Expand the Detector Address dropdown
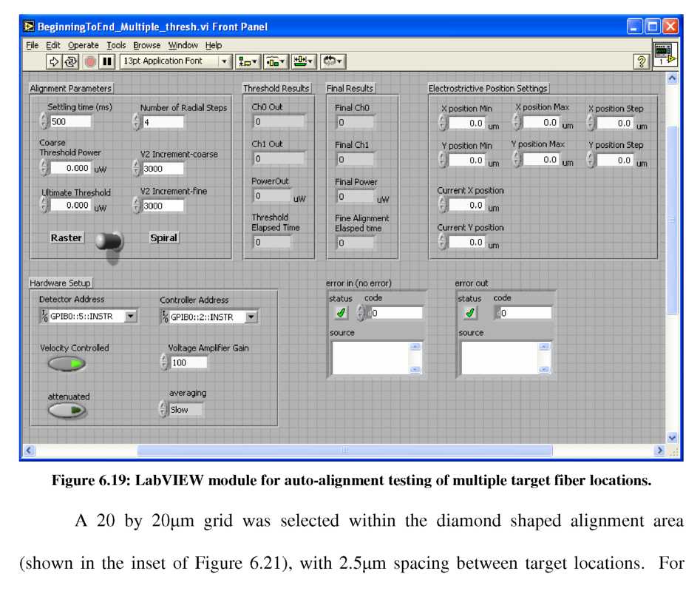Viewport: 700px width, 594px height. (x=130, y=316)
